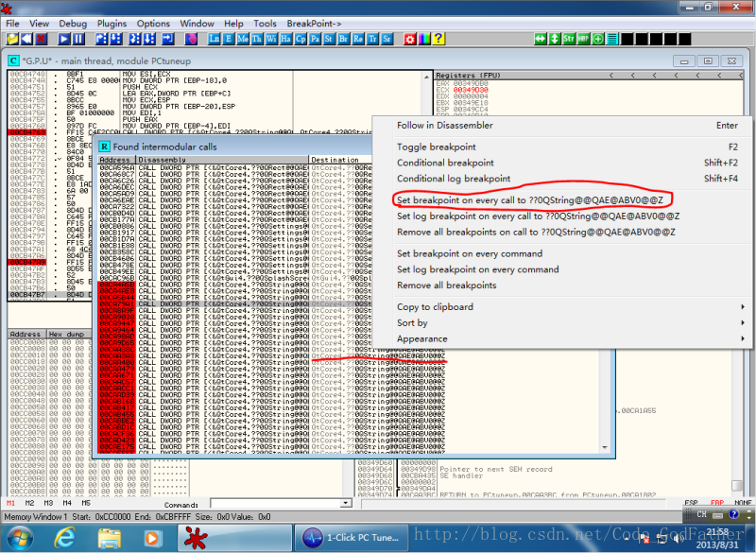
Task: Switch to memory window M2
Action: pyautogui.click(x=29, y=503)
